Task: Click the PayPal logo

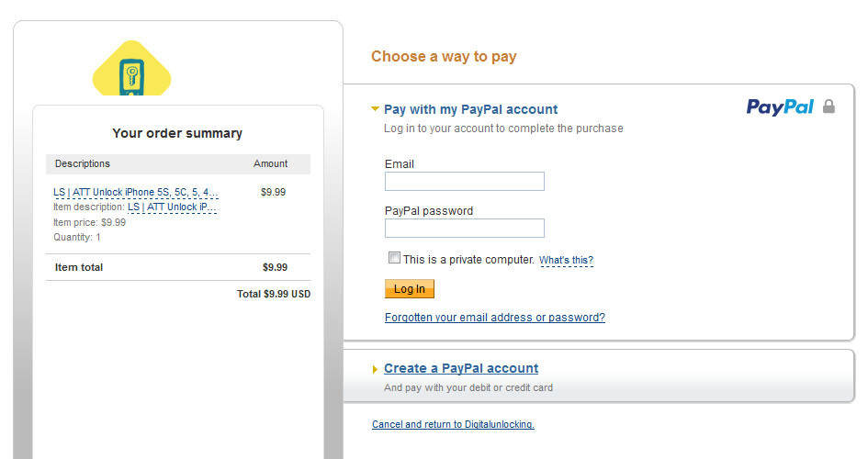Action: 780,106
